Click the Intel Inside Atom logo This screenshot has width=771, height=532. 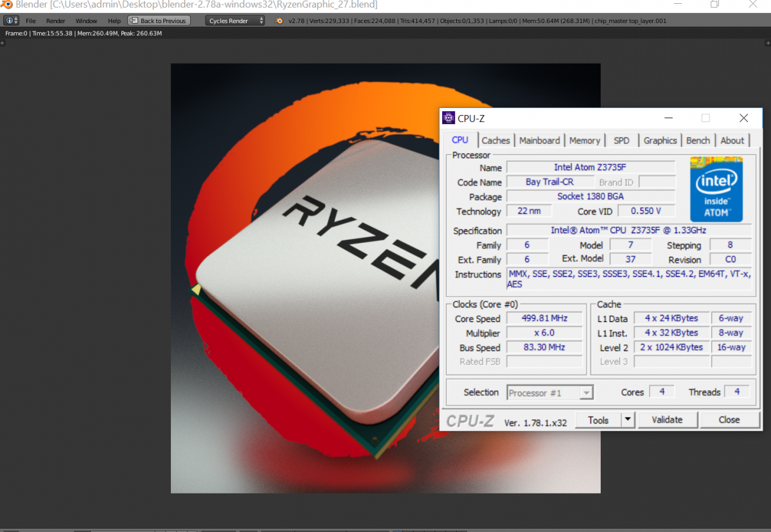point(716,189)
